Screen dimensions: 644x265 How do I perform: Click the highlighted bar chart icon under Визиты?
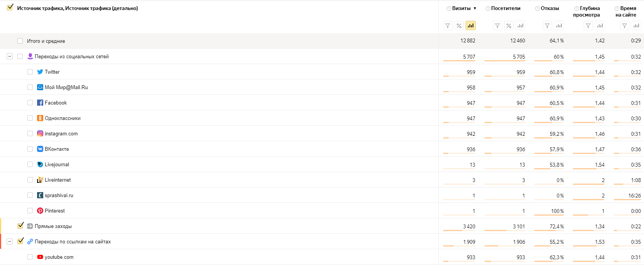point(470,26)
